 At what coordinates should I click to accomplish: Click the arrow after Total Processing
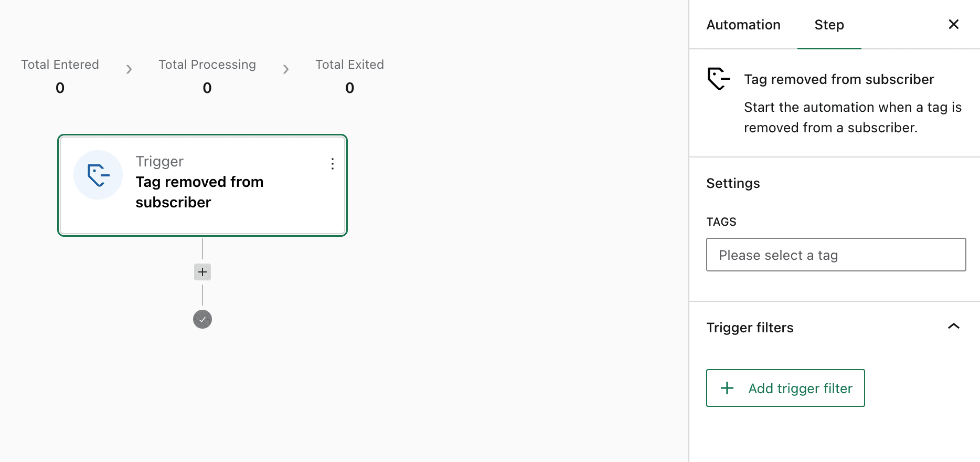tap(286, 69)
